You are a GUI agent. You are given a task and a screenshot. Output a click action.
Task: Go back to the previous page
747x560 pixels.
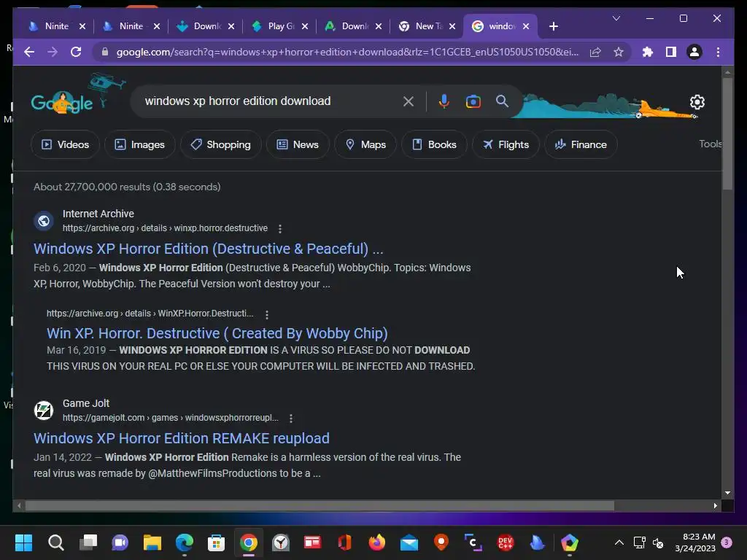tap(29, 52)
